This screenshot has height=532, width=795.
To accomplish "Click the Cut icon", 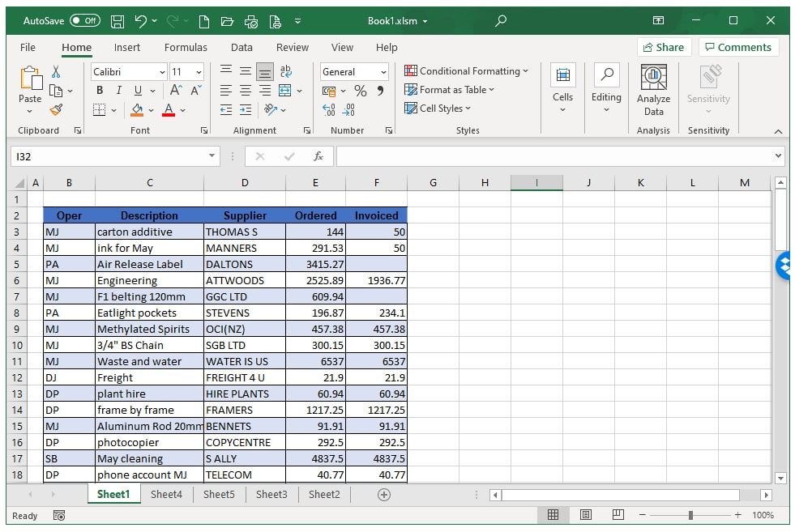I will pyautogui.click(x=58, y=72).
